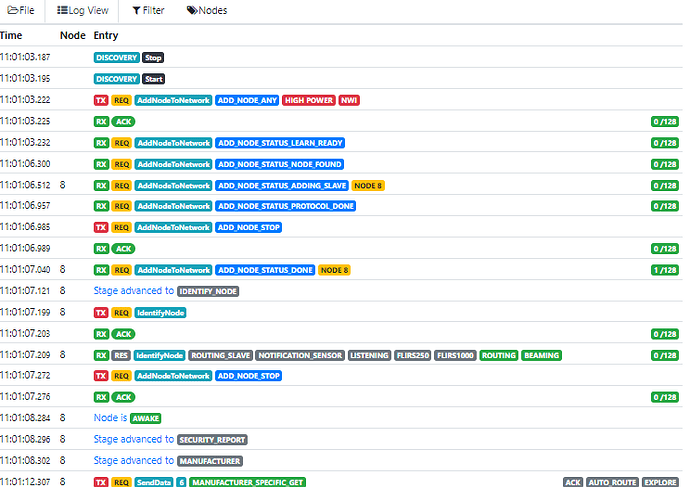The width and height of the screenshot is (690, 487).
Task: Click the NOTIFICATION_SENSOR badge
Action: tap(300, 355)
